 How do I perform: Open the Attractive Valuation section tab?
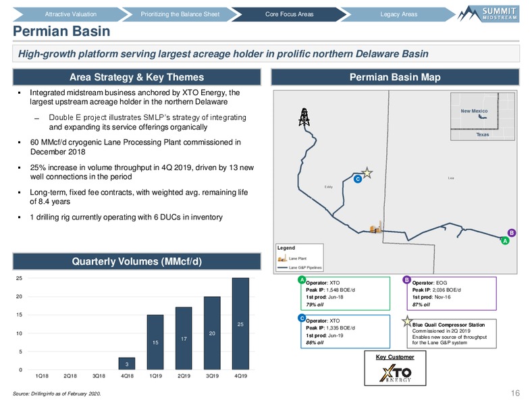tap(71, 14)
